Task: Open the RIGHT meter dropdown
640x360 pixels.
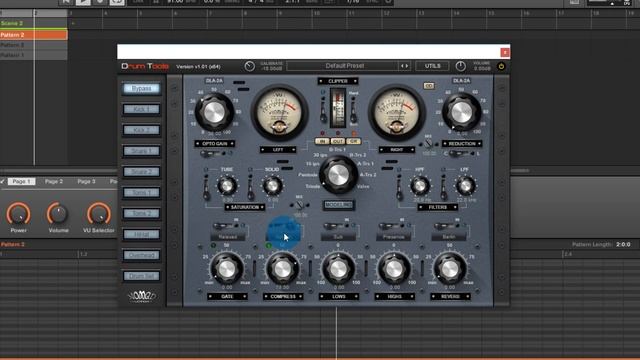Action: 396,150
